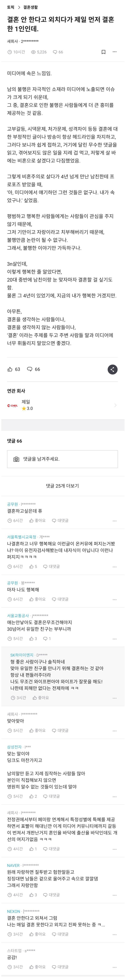Screen dimensions: 125x980
Task: Tap the round share icon under the post
Action: [112, 369]
